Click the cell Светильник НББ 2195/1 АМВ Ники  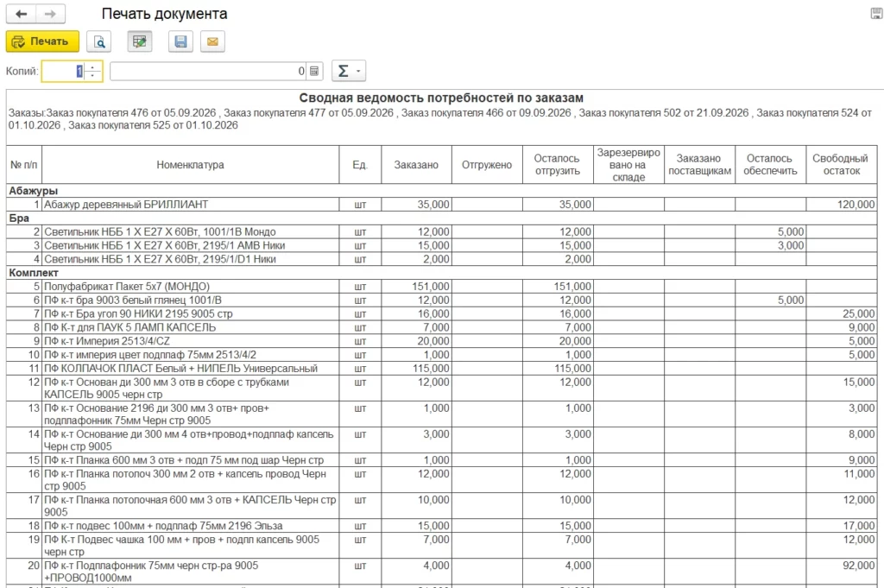pyautogui.click(x=191, y=245)
